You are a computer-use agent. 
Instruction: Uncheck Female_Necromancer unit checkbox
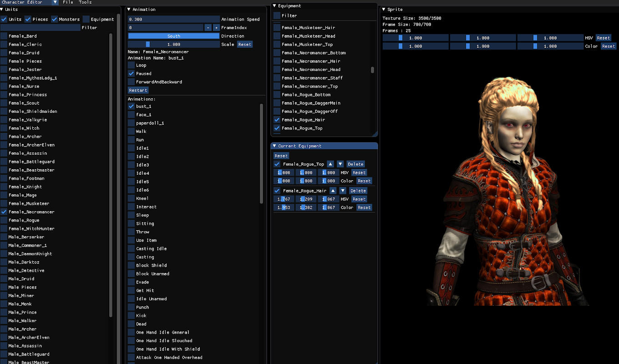(4, 212)
